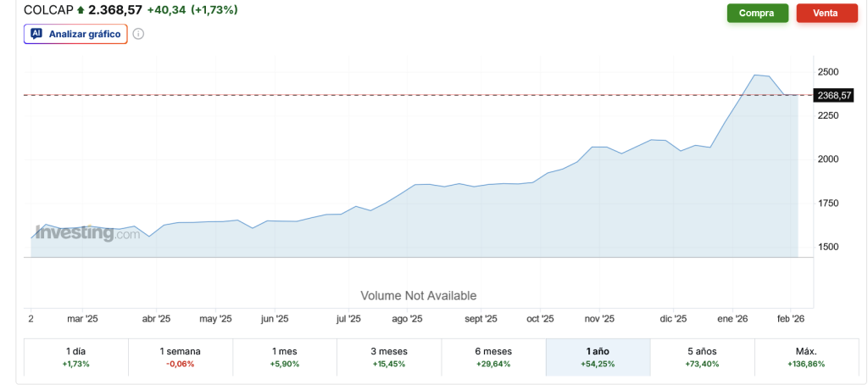Click the info icon beside Analizar gráfico
This screenshot has width=868, height=385.
[x=138, y=34]
